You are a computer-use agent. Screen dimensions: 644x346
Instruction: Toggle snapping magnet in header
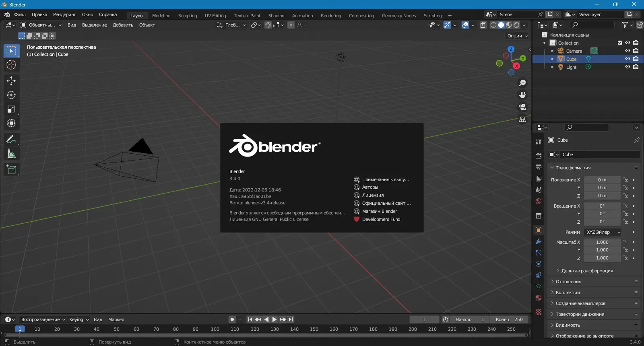point(268,25)
